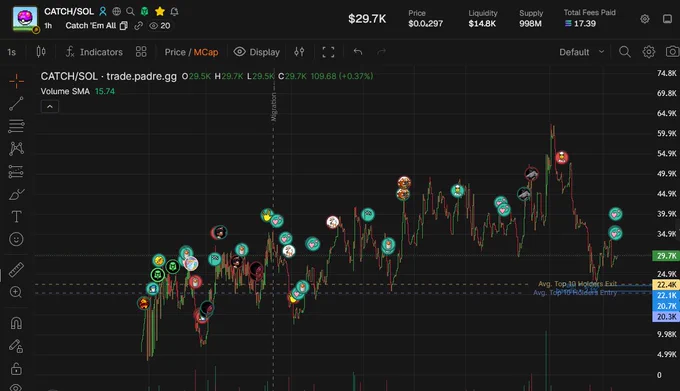The image size is (680, 391).
Task: Open the chart adjustments sliders icon
Action: (x=299, y=52)
